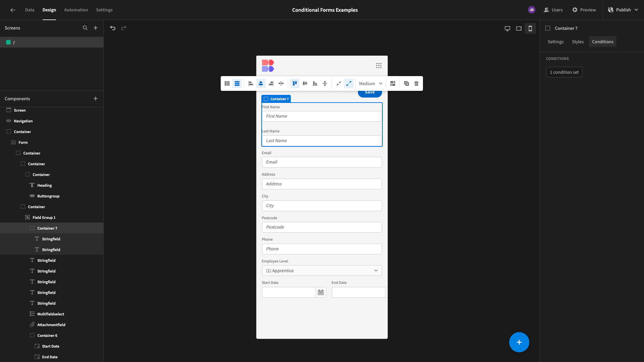
Task: Select Container 6 in component tree
Action: 47,336
